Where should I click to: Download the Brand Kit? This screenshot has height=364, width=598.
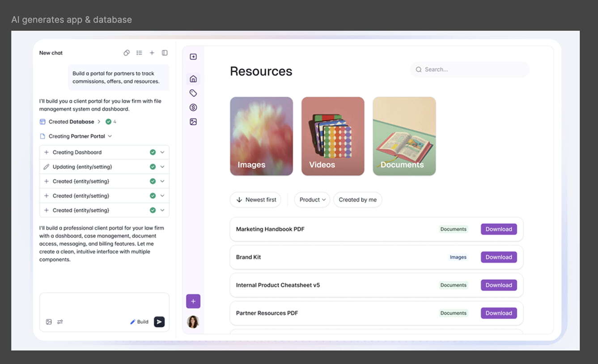pyautogui.click(x=499, y=257)
